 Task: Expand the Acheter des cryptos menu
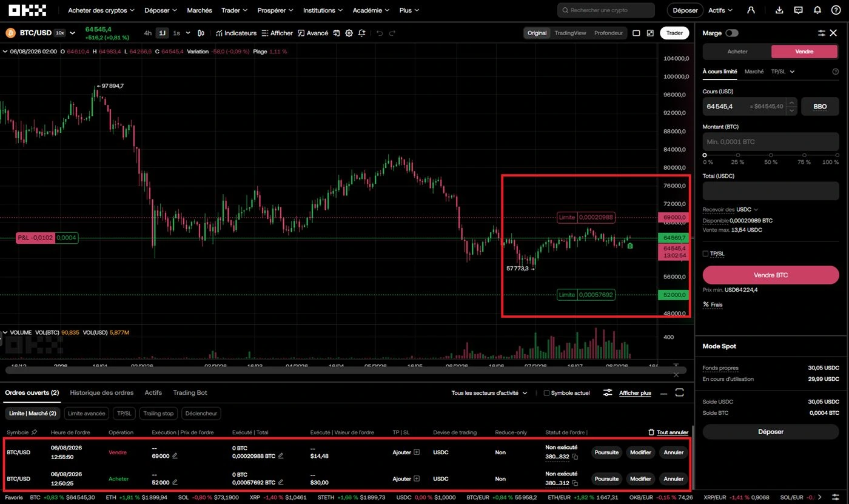click(101, 10)
